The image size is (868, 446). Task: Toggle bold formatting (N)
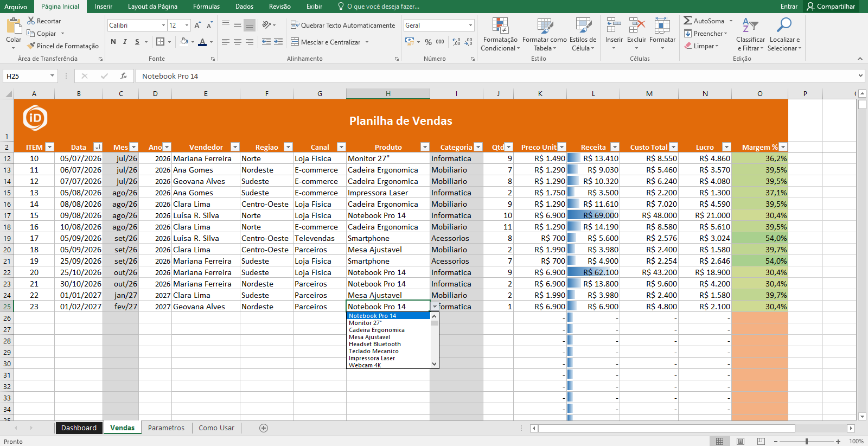pos(113,42)
